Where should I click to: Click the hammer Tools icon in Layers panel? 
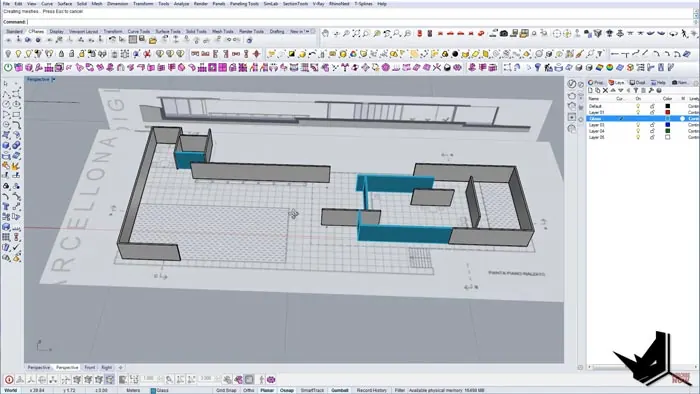(x=651, y=91)
